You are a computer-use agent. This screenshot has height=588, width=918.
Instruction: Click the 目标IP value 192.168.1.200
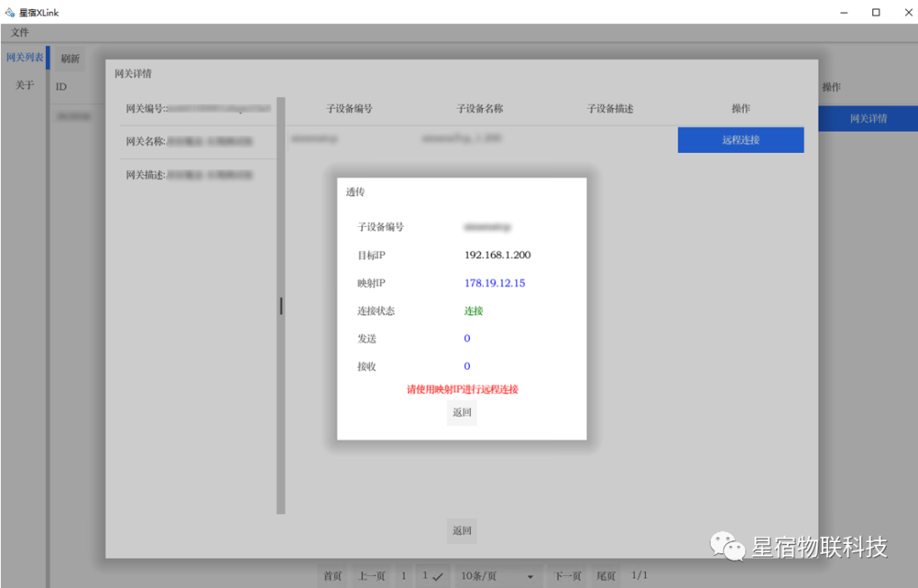[497, 255]
